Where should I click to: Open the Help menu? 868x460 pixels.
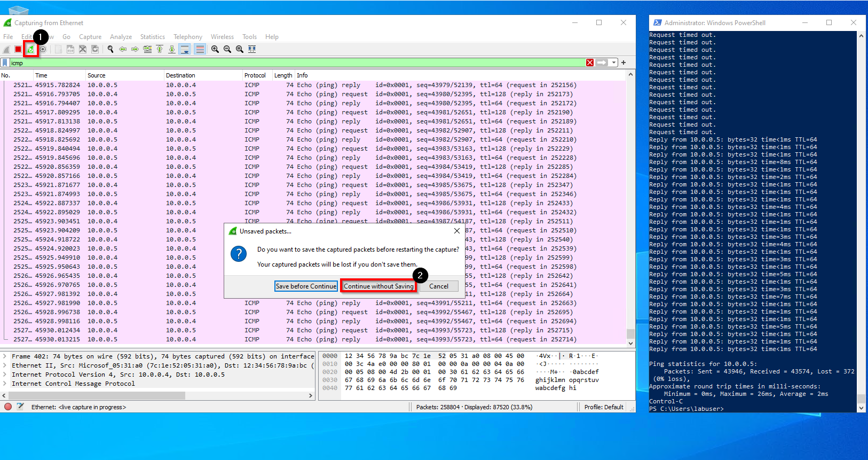272,37
